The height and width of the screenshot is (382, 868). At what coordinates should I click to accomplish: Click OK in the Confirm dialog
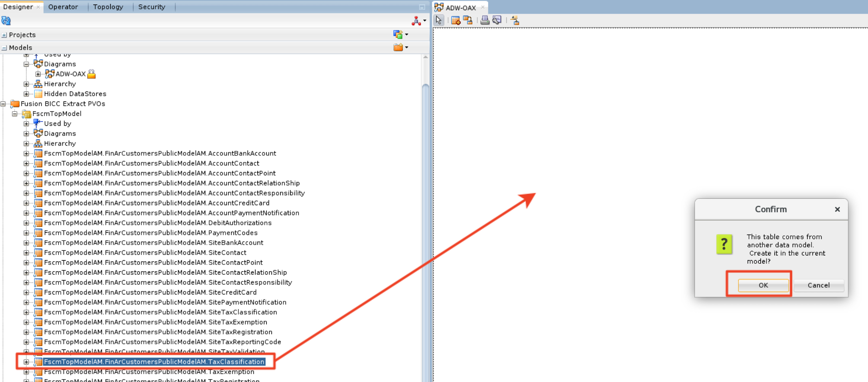(763, 285)
